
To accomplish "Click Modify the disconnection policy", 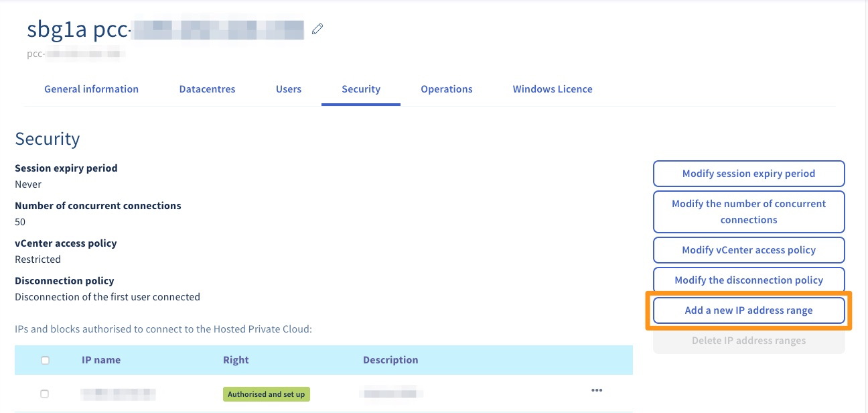I will (748, 280).
